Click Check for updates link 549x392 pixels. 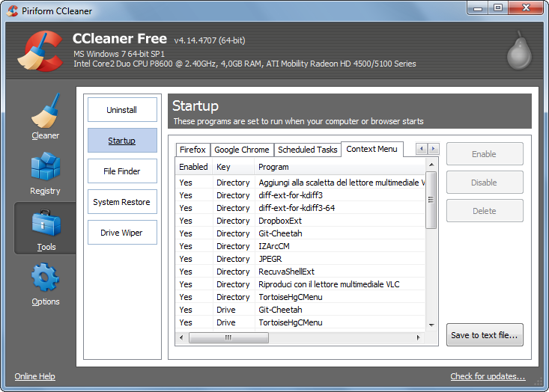488,376
